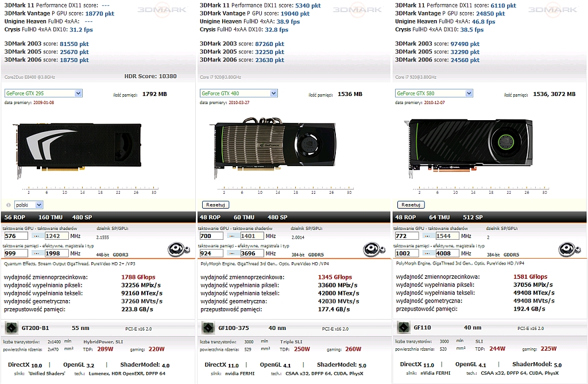588x384 pixels.
Task: Click the small round icon beside polski
Action: (x=8, y=205)
